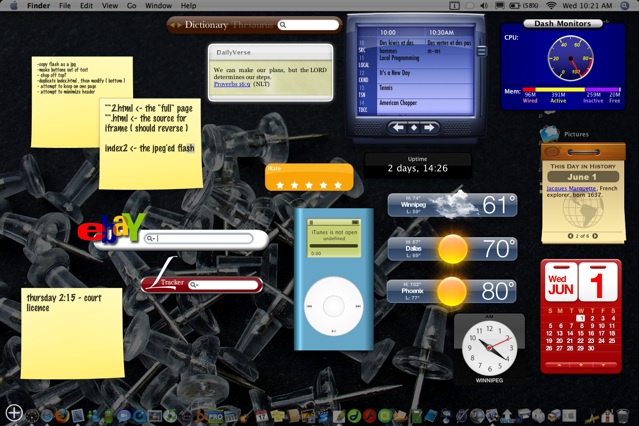
Task: Go to previous TV listings page
Action: [398, 128]
